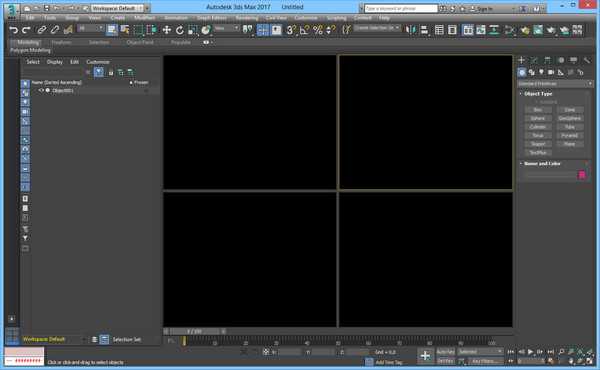Activate the Select Object tool
Screen dimensions: 600x370
[x=112, y=30]
